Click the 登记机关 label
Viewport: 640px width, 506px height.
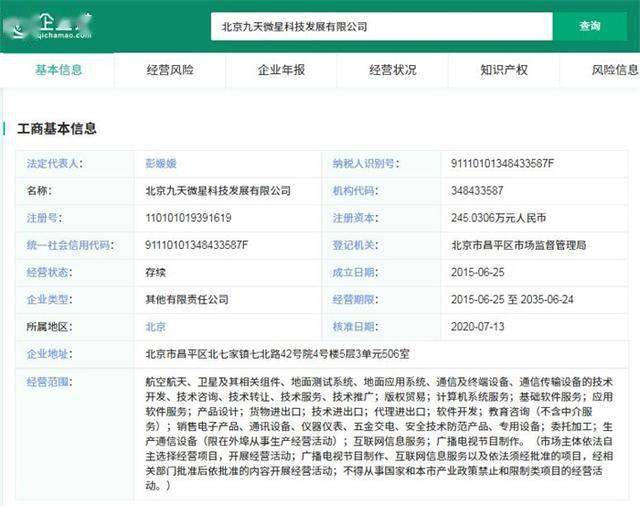(355, 245)
